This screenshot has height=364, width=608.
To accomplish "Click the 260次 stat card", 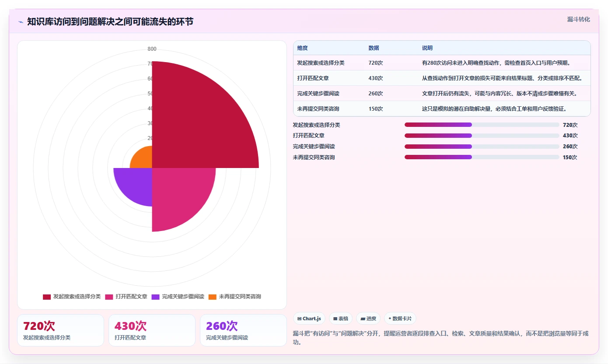I will pos(243,330).
